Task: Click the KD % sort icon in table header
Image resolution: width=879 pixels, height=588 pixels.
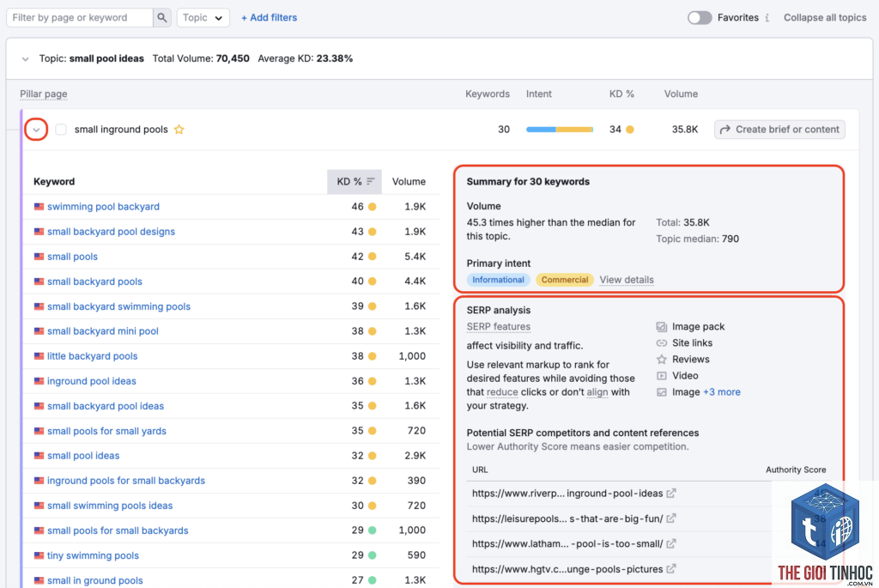Action: (x=371, y=181)
